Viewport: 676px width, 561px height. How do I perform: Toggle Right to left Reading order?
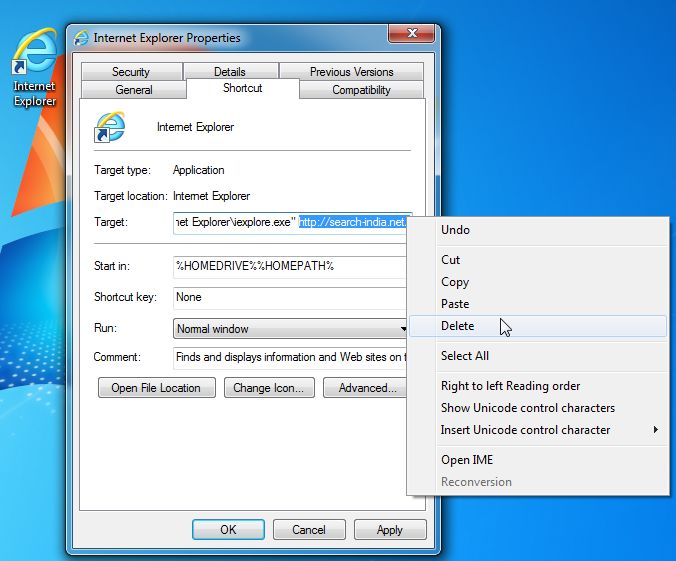pyautogui.click(x=538, y=386)
